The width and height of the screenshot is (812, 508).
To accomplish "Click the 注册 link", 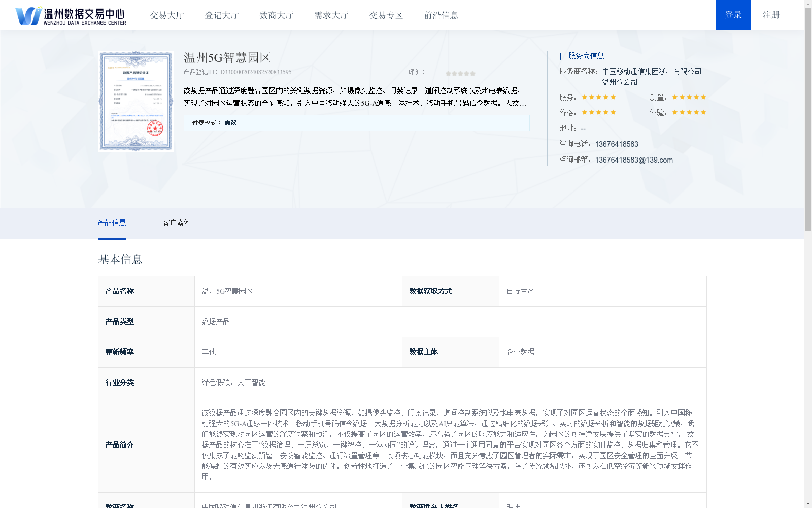I will coord(771,15).
